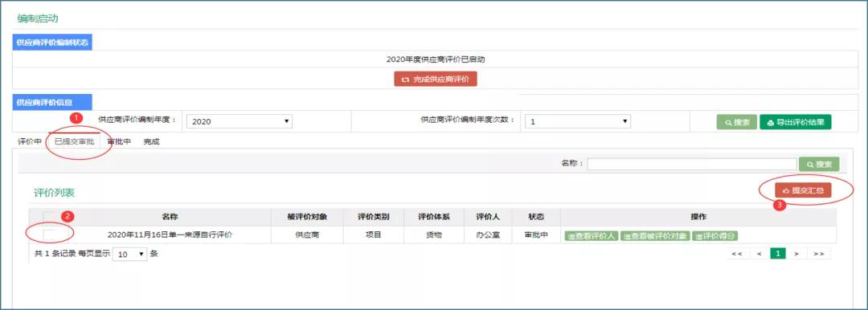Click the 查看评价人 action button
Image resolution: width=868 pixels, height=310 pixels.
pos(592,236)
